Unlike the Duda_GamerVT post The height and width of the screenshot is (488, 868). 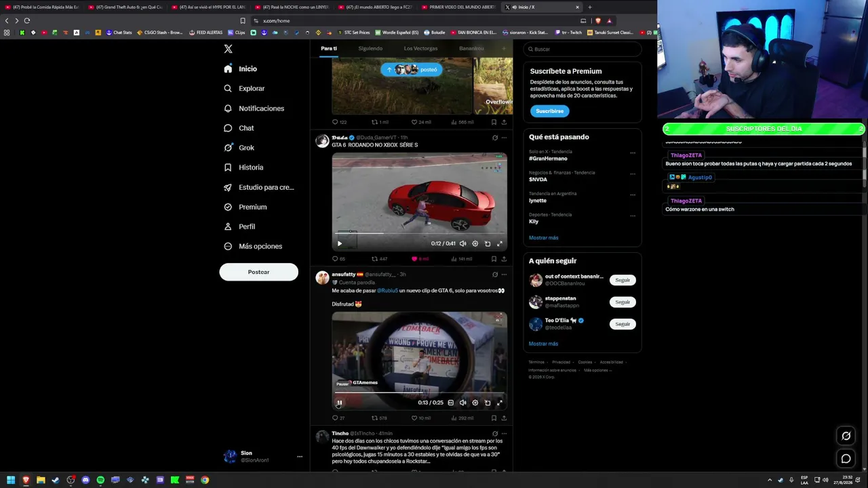[x=420, y=259]
